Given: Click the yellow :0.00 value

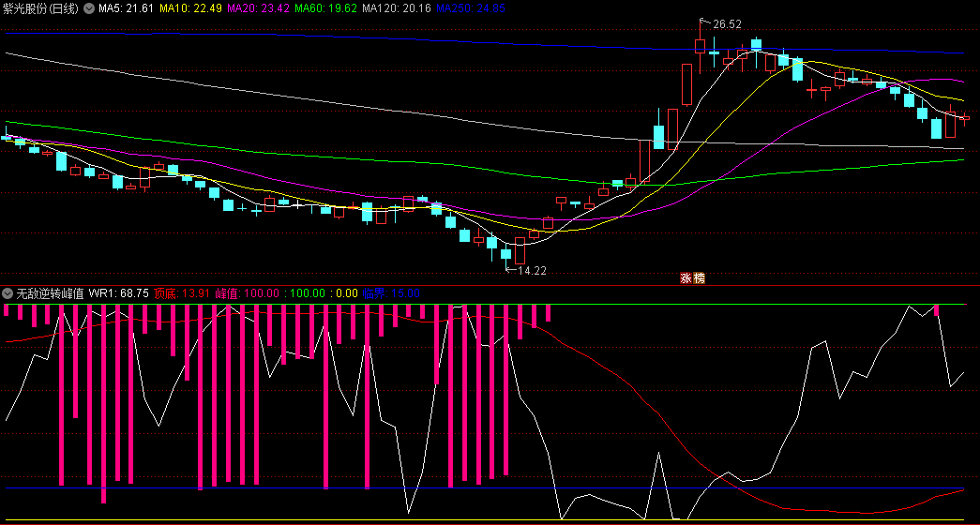Looking at the screenshot, I should pos(344,293).
